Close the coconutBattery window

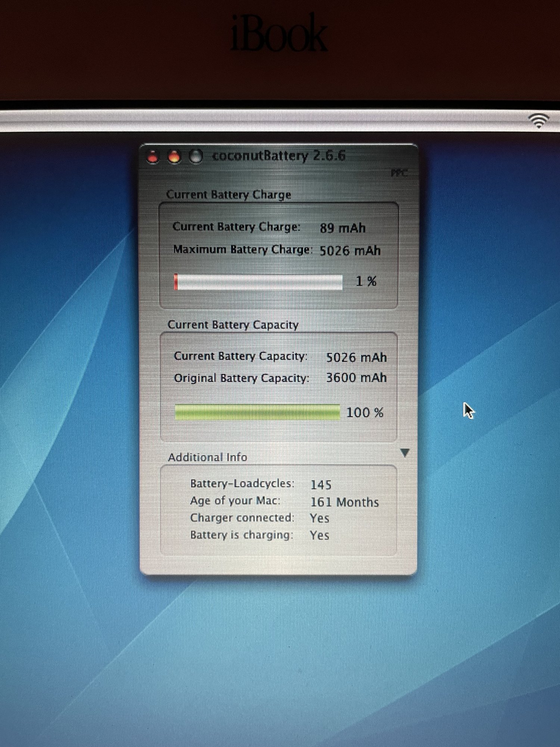tap(153, 157)
